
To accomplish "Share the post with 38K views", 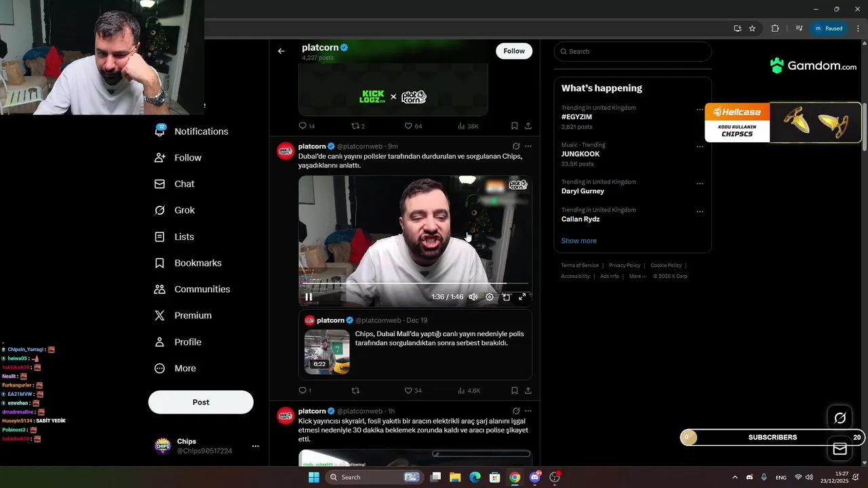I will click(x=528, y=126).
